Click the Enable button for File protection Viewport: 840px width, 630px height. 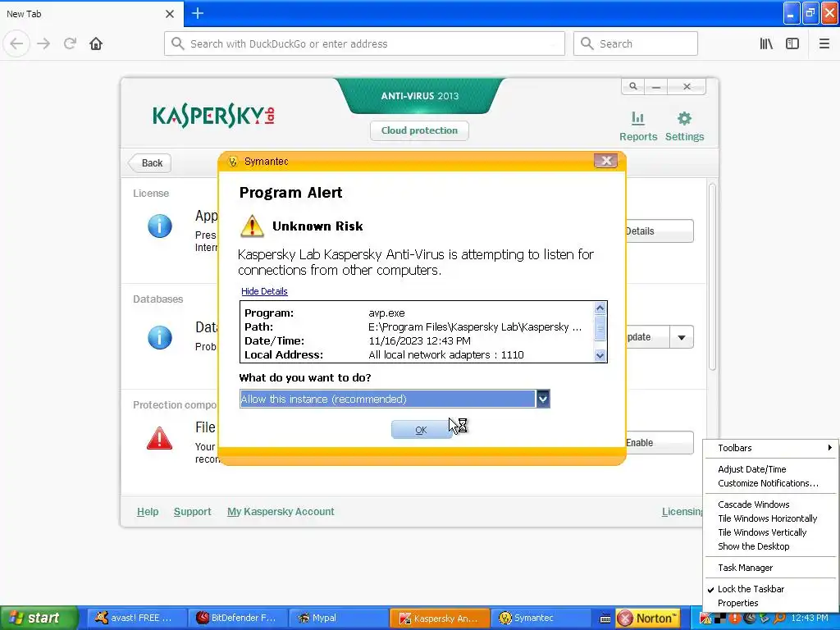click(x=660, y=443)
